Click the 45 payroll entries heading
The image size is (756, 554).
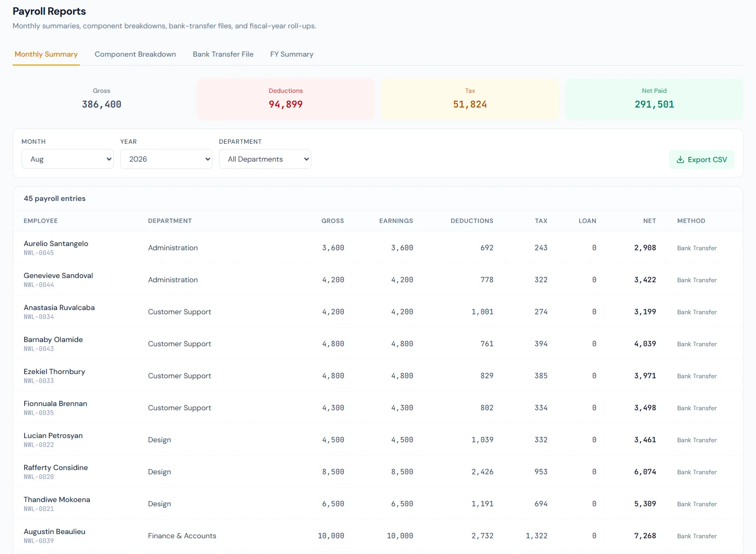coord(55,198)
